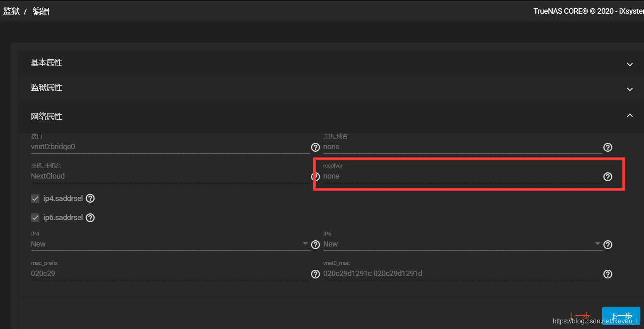Focus the vnet0_mac input field
Image resolution: width=644 pixels, height=329 pixels.
click(x=463, y=273)
